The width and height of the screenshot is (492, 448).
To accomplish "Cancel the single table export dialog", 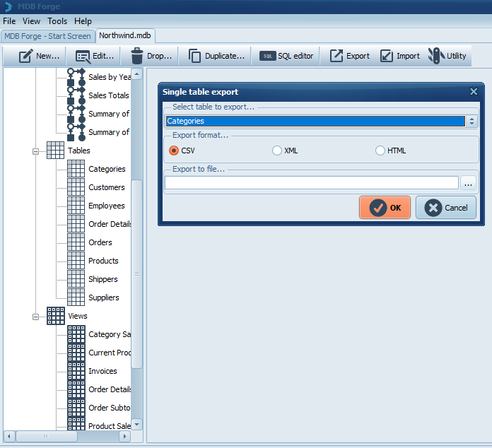I will point(446,208).
